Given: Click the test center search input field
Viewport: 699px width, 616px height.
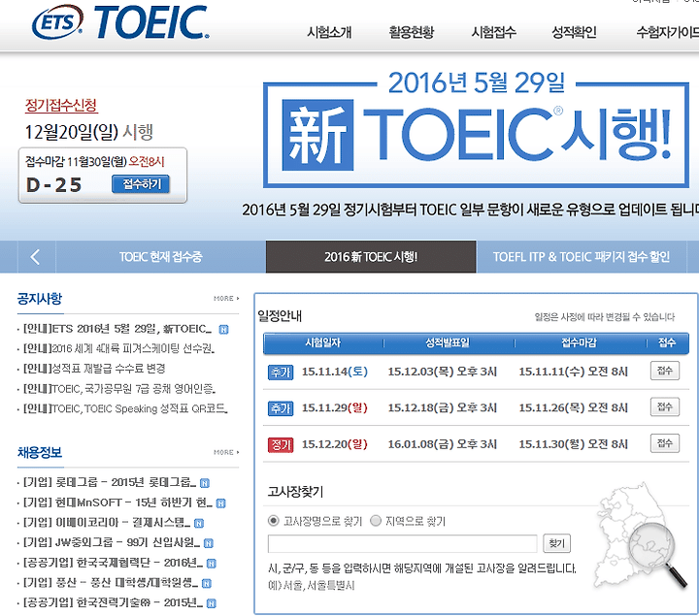Looking at the screenshot, I should tap(402, 544).
